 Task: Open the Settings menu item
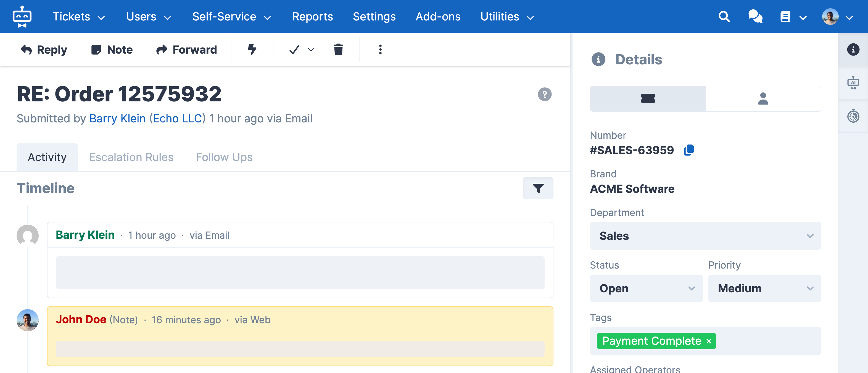click(x=374, y=17)
